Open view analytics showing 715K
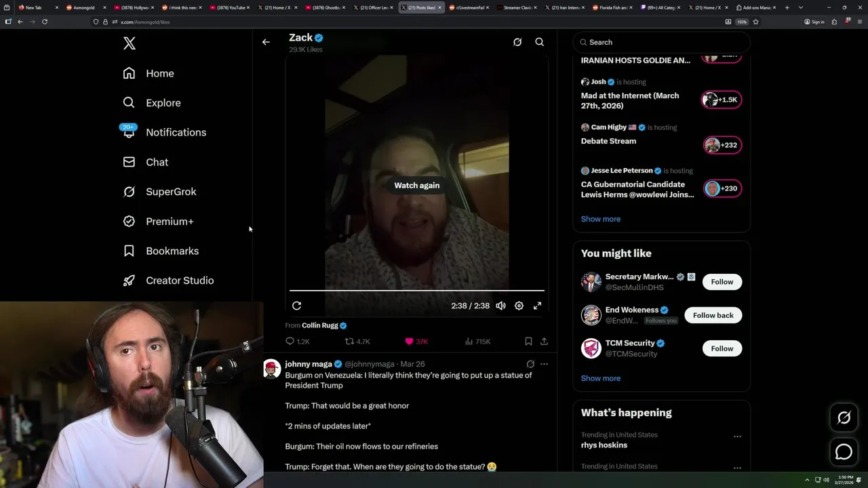868x488 pixels. point(477,342)
